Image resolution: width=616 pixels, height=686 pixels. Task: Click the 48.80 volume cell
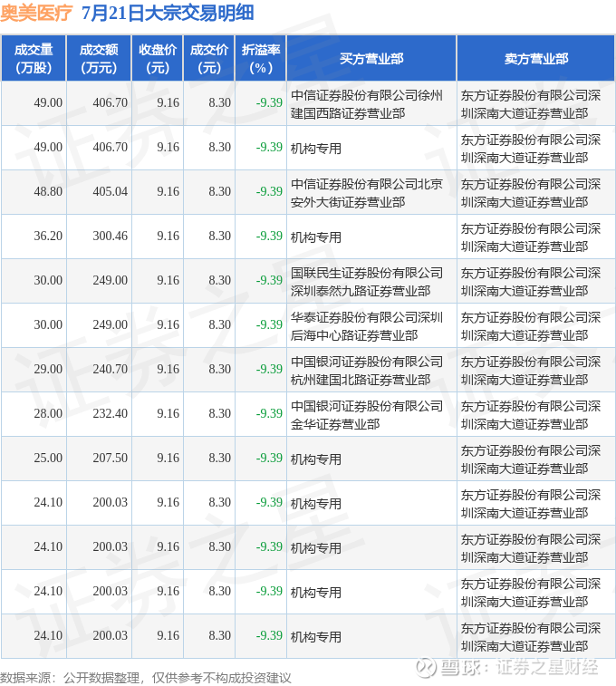click(48, 191)
